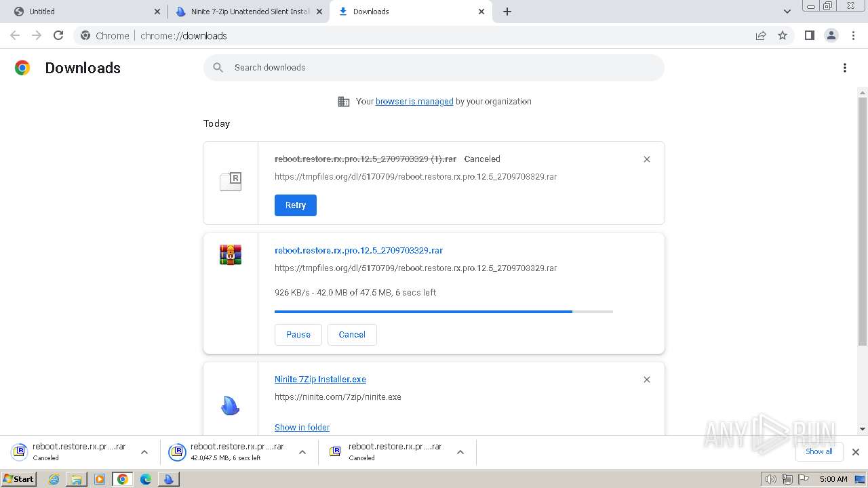This screenshot has height=488, width=868.
Task: Go back using browser back arrow
Action: [x=15, y=35]
